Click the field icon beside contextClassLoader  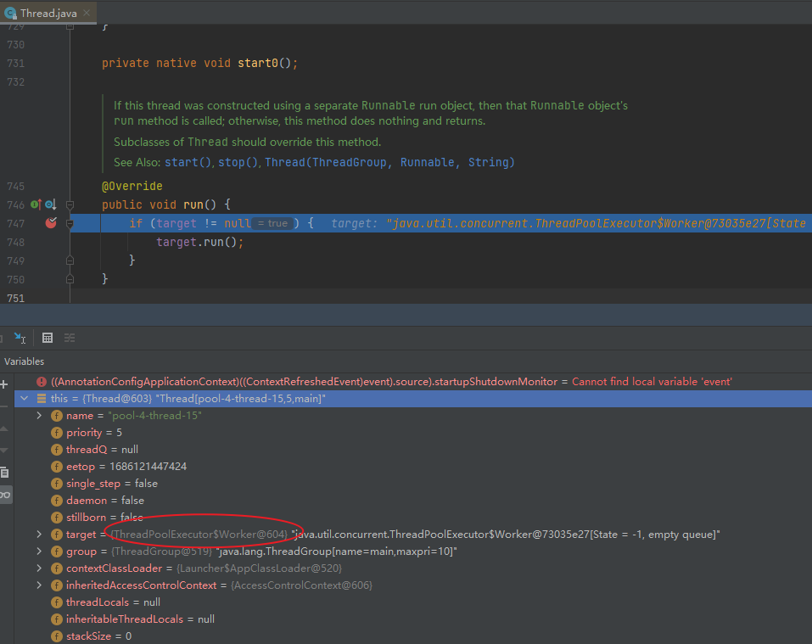point(57,568)
